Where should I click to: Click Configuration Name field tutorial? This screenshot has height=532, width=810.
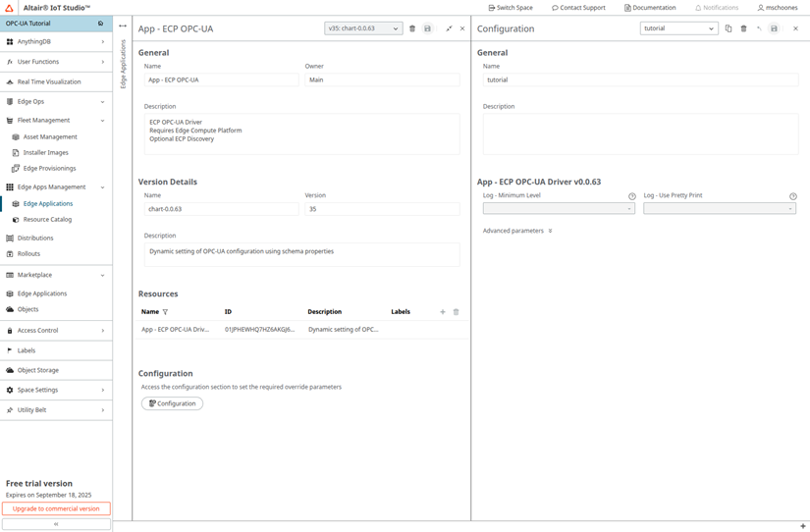[x=640, y=80]
